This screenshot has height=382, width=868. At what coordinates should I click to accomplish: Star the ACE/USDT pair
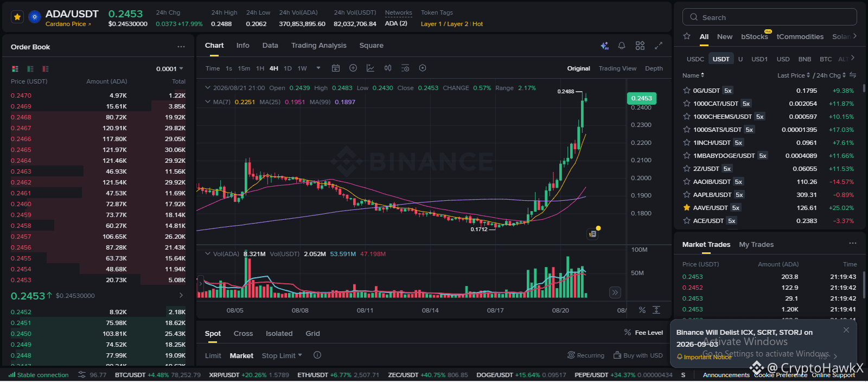coord(687,221)
